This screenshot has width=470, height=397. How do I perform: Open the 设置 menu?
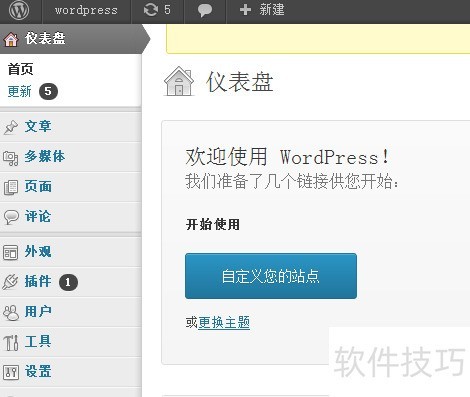coord(70,372)
